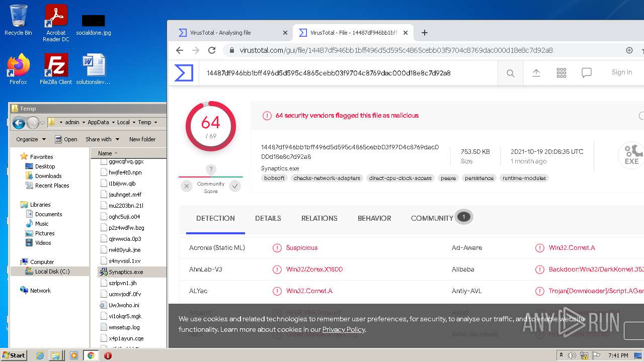Select socialdone.jpg desktop file
This screenshot has height=362, width=644.
coord(94,24)
